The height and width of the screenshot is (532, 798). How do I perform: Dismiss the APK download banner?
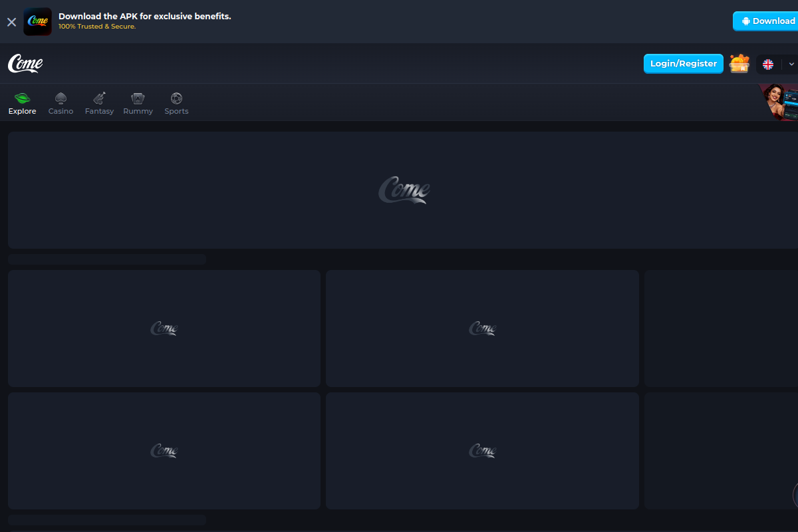[x=11, y=22]
